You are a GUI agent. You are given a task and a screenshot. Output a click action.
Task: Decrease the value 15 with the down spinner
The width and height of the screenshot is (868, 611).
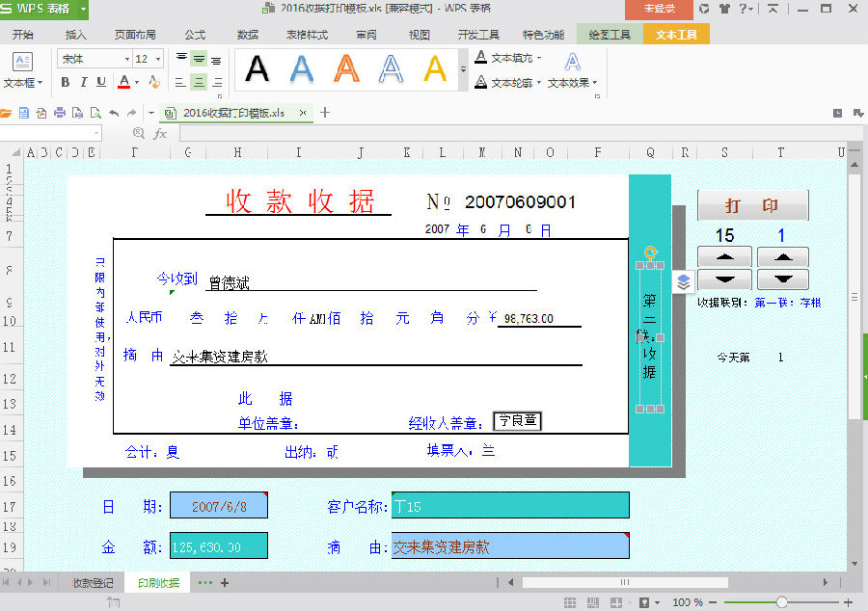(x=724, y=279)
